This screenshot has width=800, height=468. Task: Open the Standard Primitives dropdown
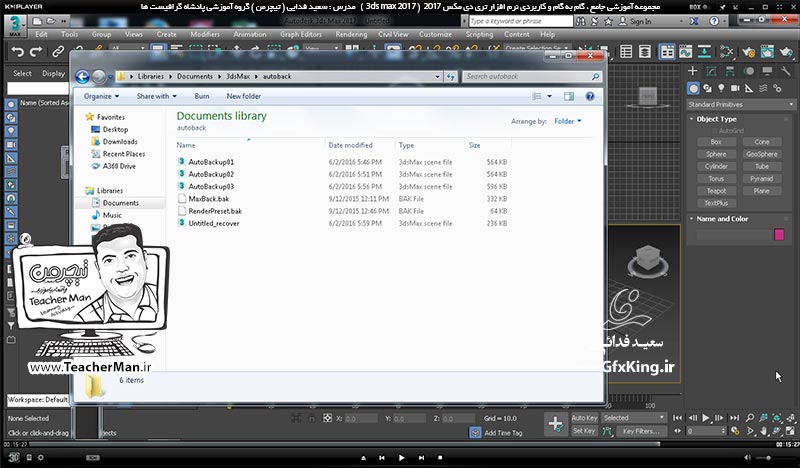coord(741,105)
